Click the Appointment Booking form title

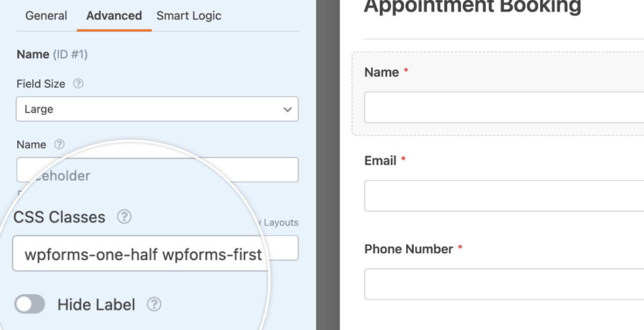click(x=472, y=7)
